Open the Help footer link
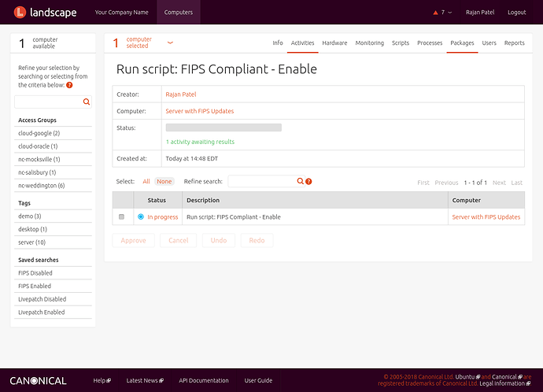The image size is (543, 392). click(102, 380)
